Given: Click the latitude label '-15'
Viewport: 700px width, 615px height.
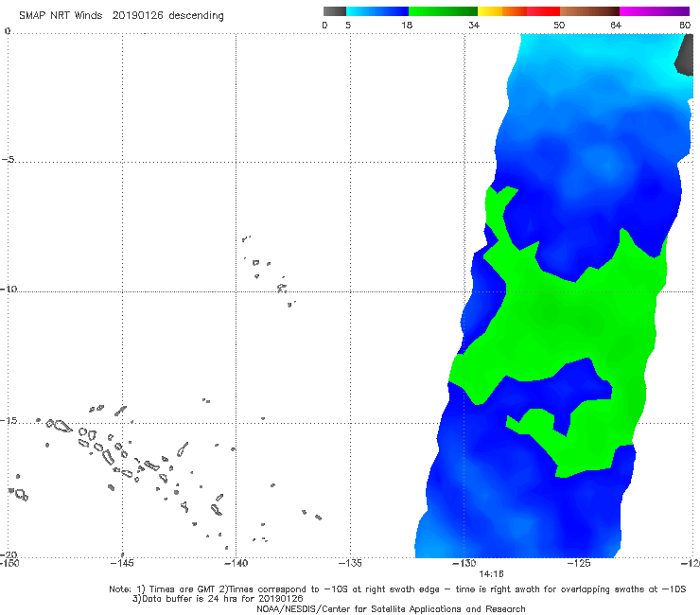Looking at the screenshot, I should 9,420.
